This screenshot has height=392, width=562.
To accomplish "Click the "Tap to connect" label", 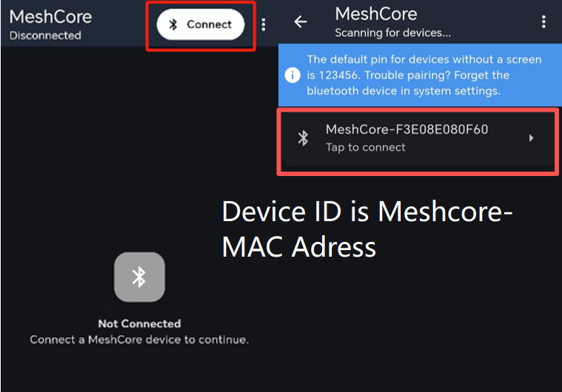I will click(x=366, y=147).
